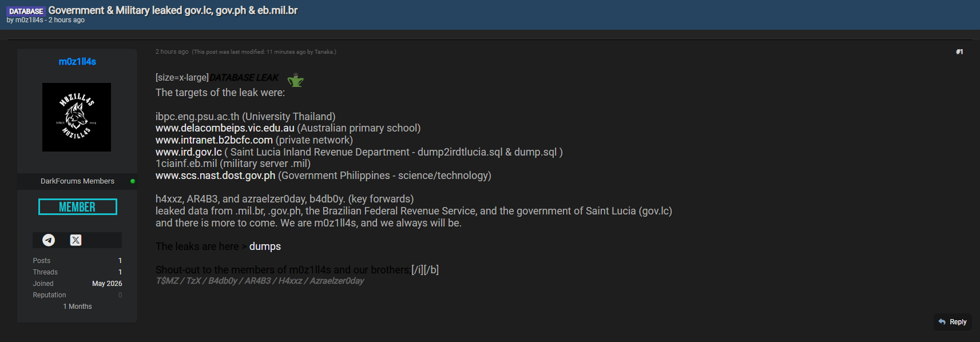
Task: Click the Posts count row
Action: tap(77, 261)
